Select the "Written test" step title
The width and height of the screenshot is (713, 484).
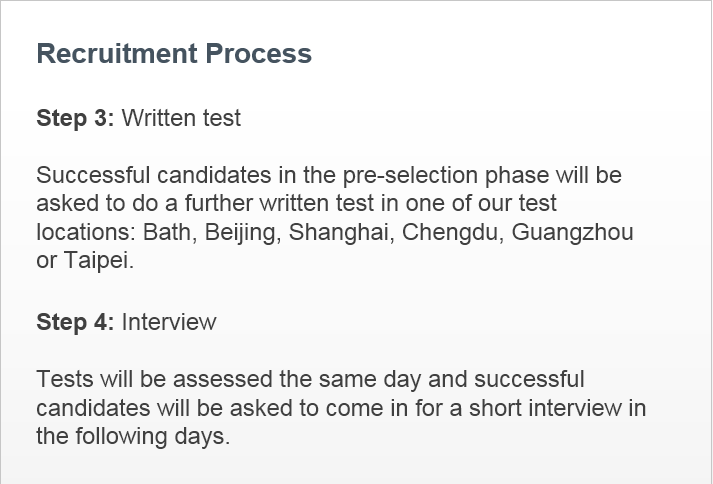point(181,118)
